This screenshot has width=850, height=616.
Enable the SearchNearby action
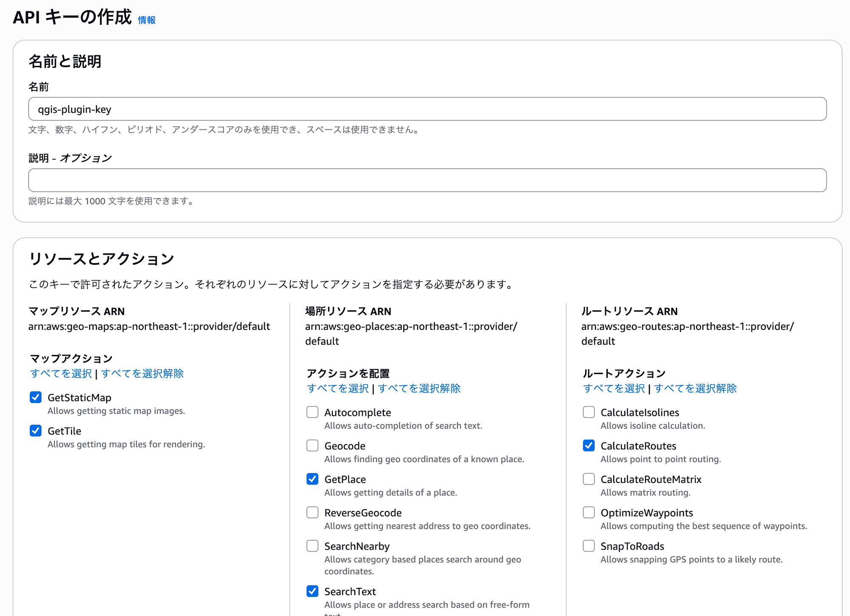(312, 545)
